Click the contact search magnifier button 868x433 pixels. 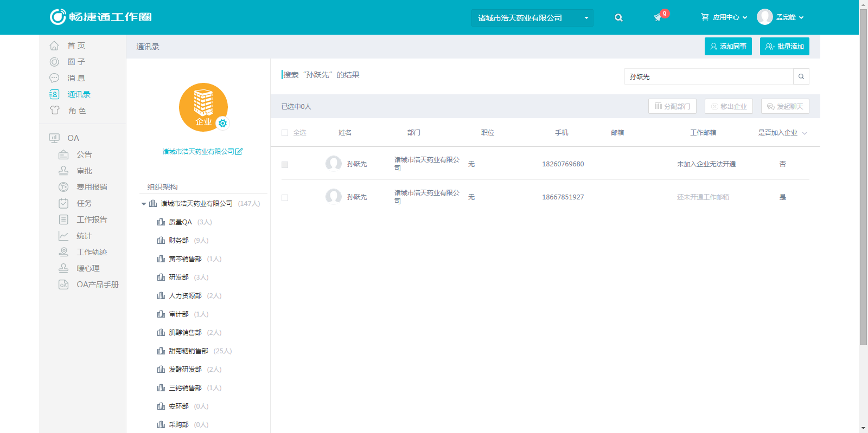tap(801, 76)
